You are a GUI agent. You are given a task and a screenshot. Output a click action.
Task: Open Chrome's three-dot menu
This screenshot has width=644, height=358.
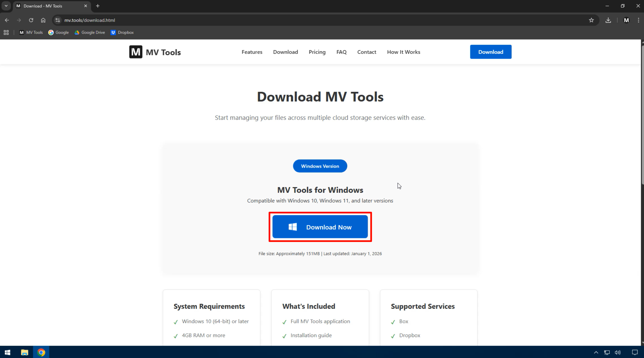pyautogui.click(x=638, y=20)
